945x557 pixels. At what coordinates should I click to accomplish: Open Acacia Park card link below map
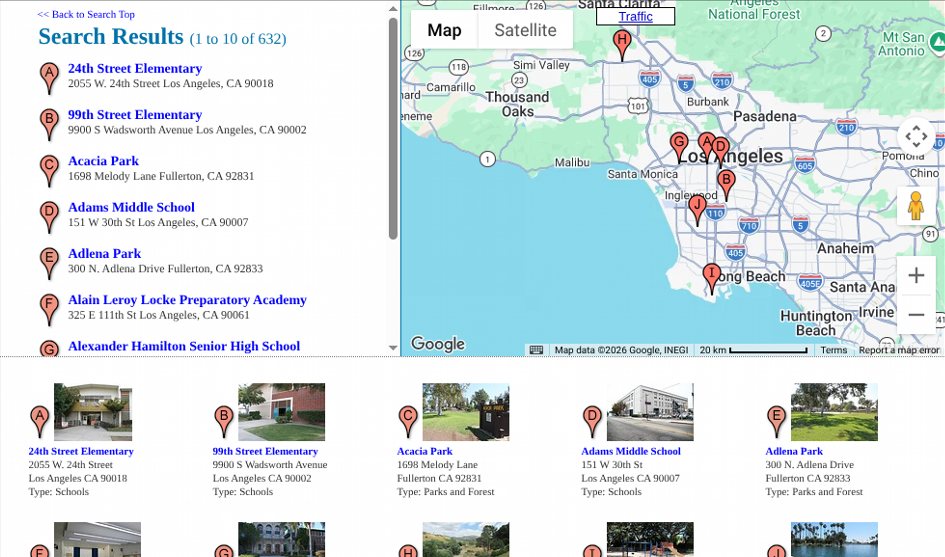(425, 452)
